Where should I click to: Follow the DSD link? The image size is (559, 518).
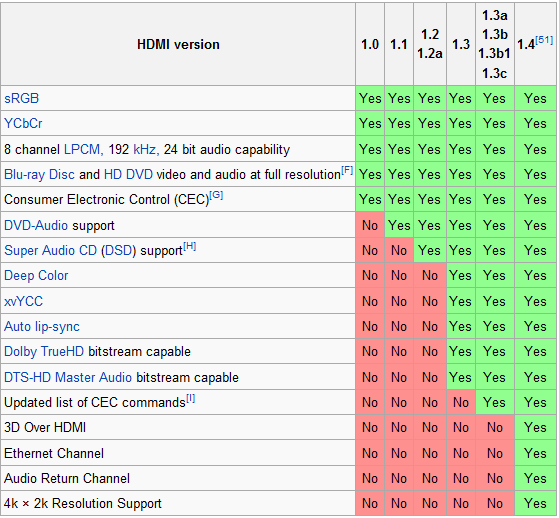pos(119,250)
